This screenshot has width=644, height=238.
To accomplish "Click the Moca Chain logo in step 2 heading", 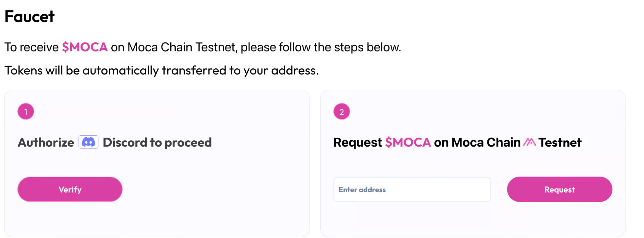I will [530, 142].
